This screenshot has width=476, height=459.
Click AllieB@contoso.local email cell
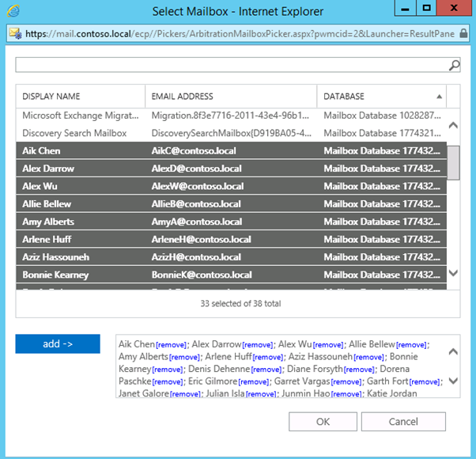(196, 204)
